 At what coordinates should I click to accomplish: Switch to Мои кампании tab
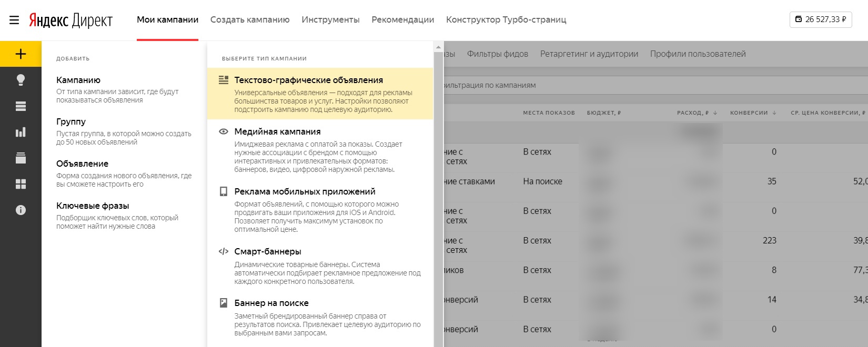click(167, 20)
